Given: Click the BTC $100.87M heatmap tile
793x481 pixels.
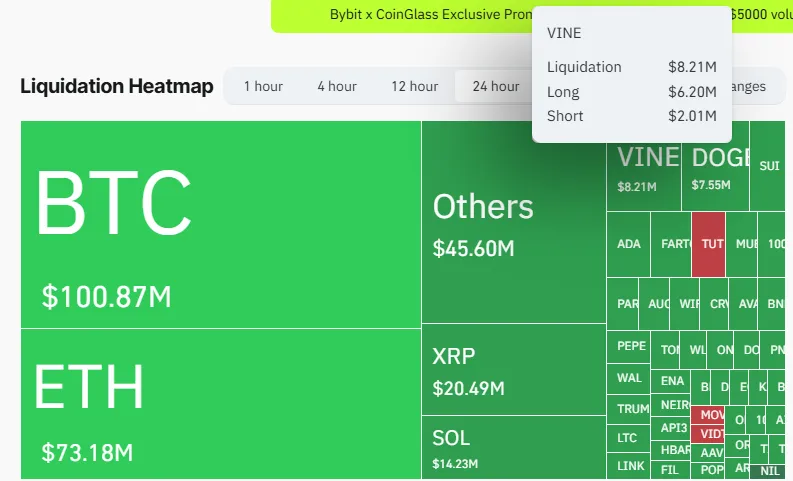Looking at the screenshot, I should (x=220, y=224).
